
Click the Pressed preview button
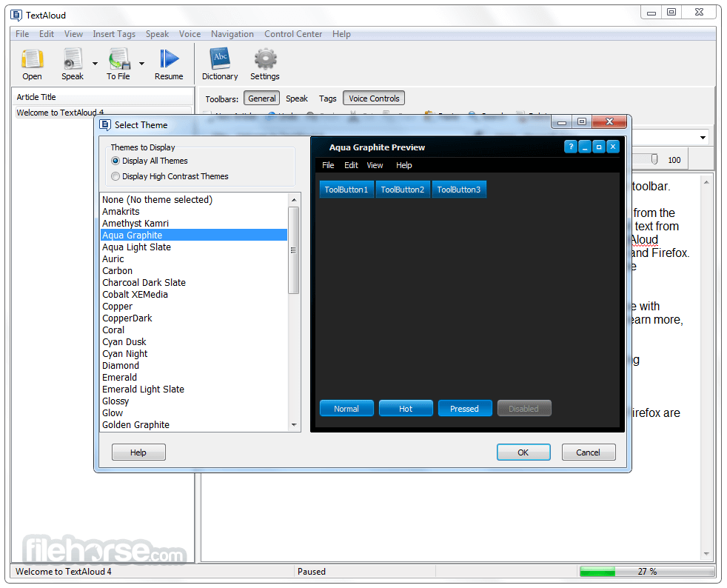[x=465, y=409]
